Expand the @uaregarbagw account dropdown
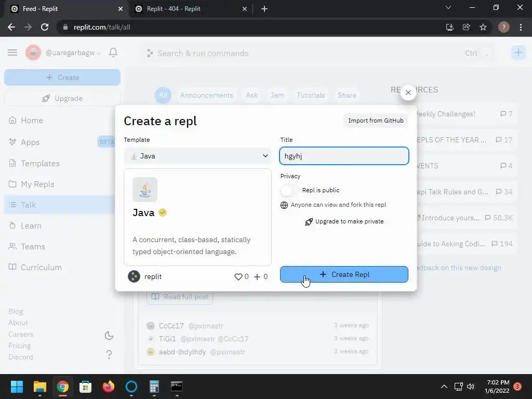This screenshot has height=399, width=532. pyautogui.click(x=99, y=54)
